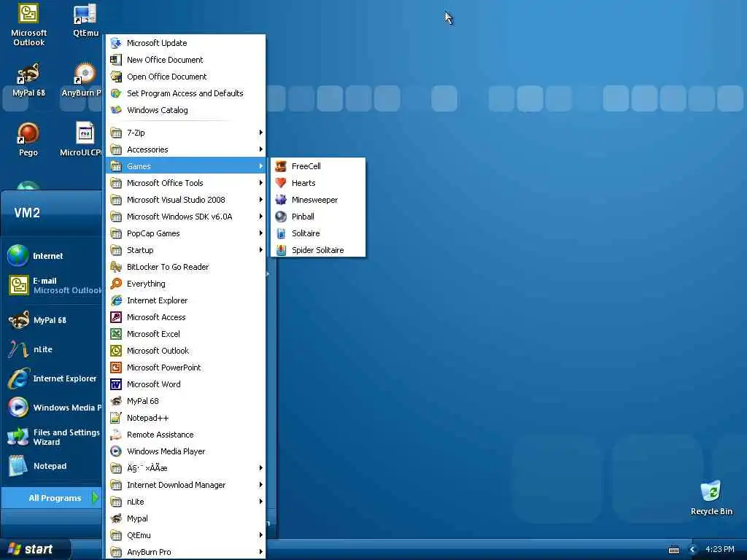Viewport: 747px width, 560px height.
Task: Expand the Accessories submenu arrow
Action: pyautogui.click(x=260, y=149)
